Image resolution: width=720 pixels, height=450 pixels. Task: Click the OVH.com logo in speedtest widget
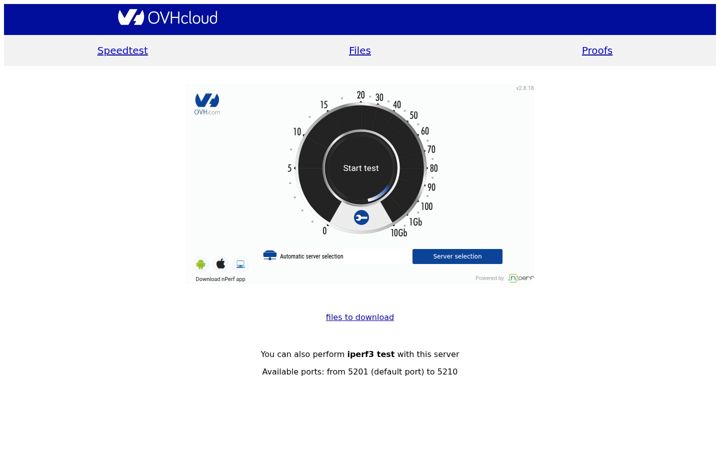point(207,104)
